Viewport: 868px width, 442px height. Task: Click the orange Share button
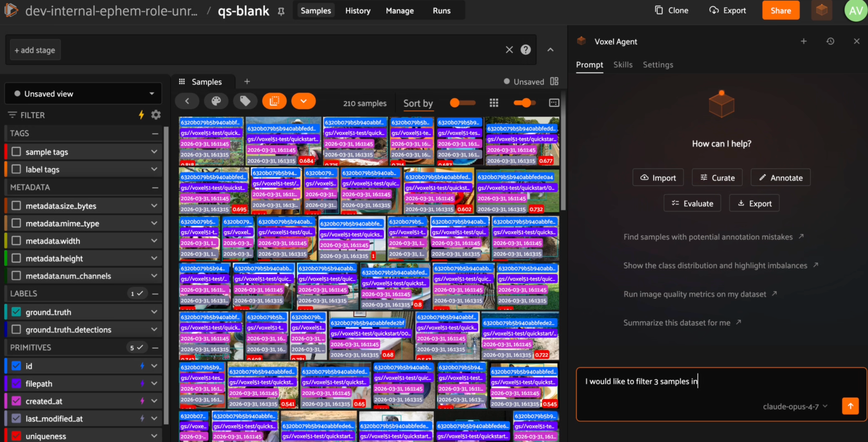point(780,10)
